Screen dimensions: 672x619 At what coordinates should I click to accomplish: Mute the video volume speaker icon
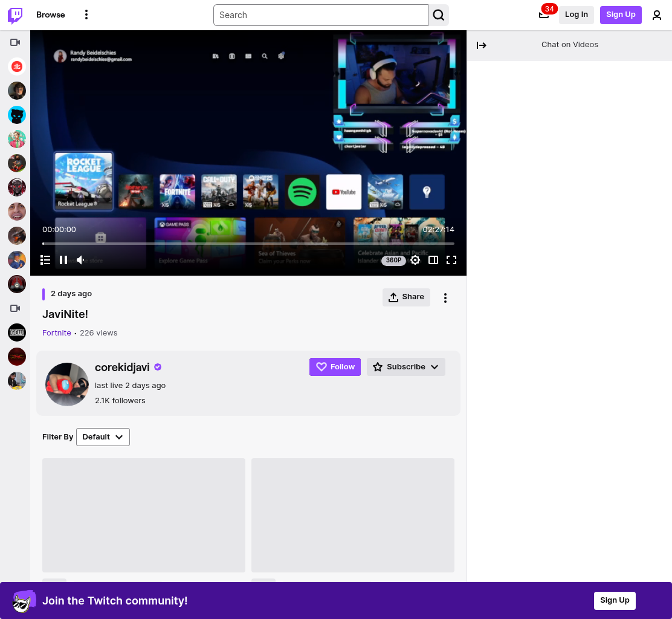80,260
